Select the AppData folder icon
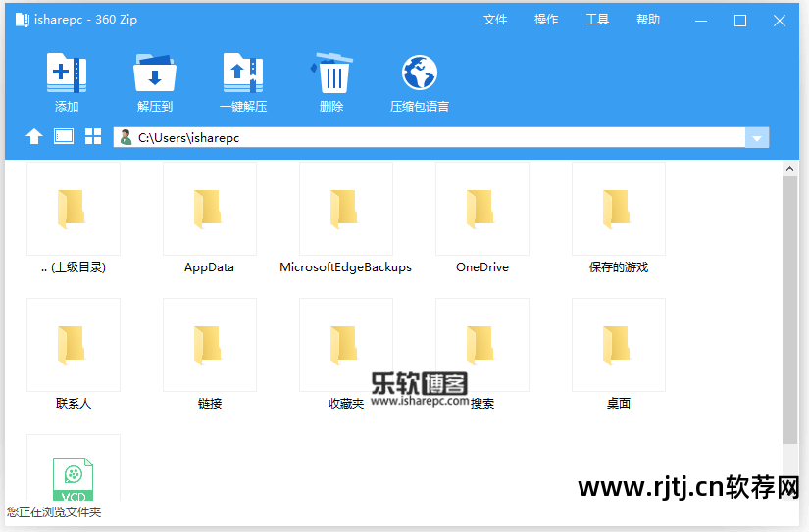Image resolution: width=809 pixels, height=532 pixels. [207, 209]
